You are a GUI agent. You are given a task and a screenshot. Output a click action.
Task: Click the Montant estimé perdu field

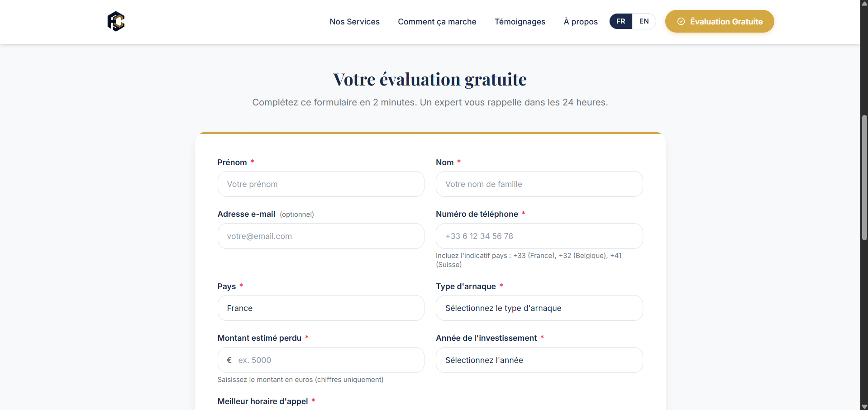tap(321, 360)
